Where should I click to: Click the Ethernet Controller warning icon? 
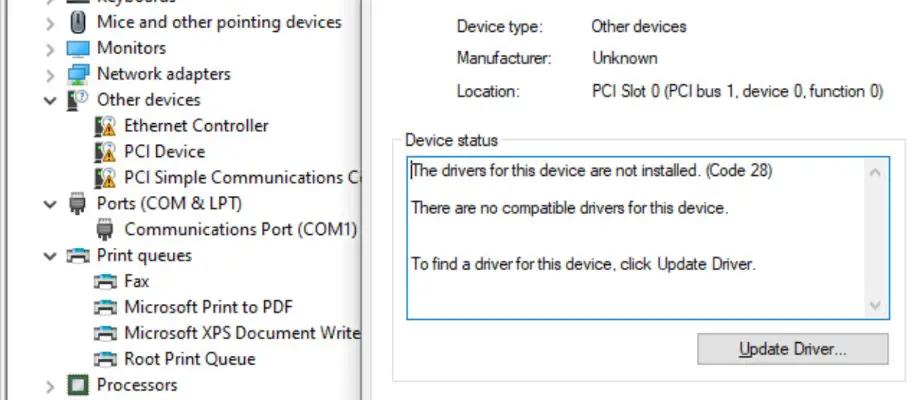(104, 126)
